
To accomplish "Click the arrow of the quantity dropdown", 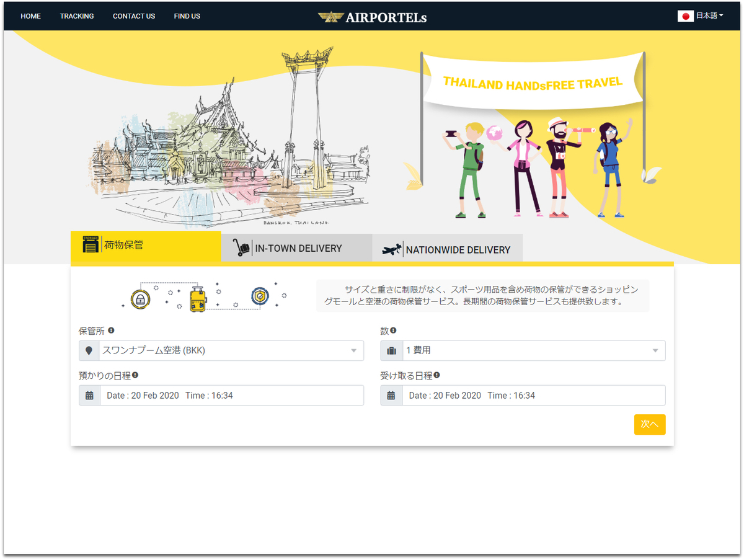I will [656, 351].
